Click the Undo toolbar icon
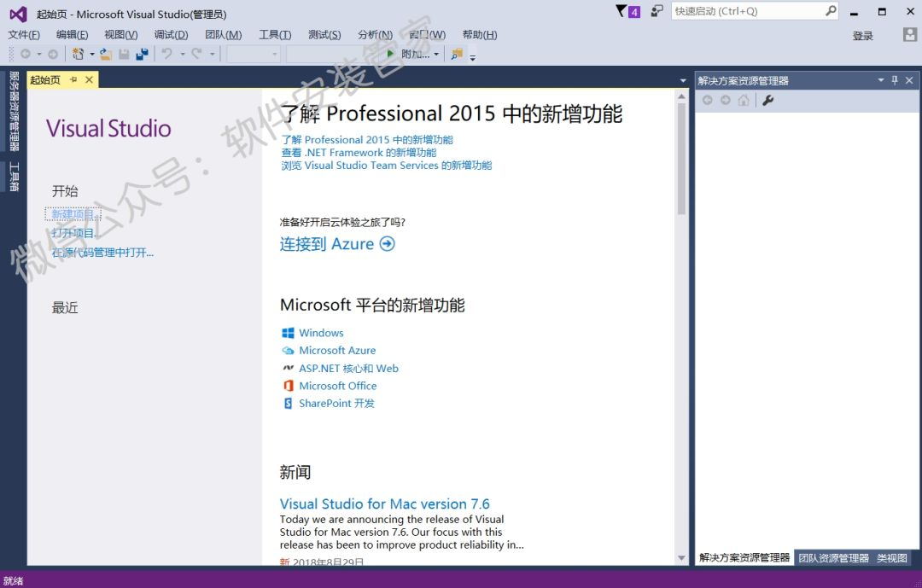This screenshot has width=922, height=588. (x=167, y=54)
